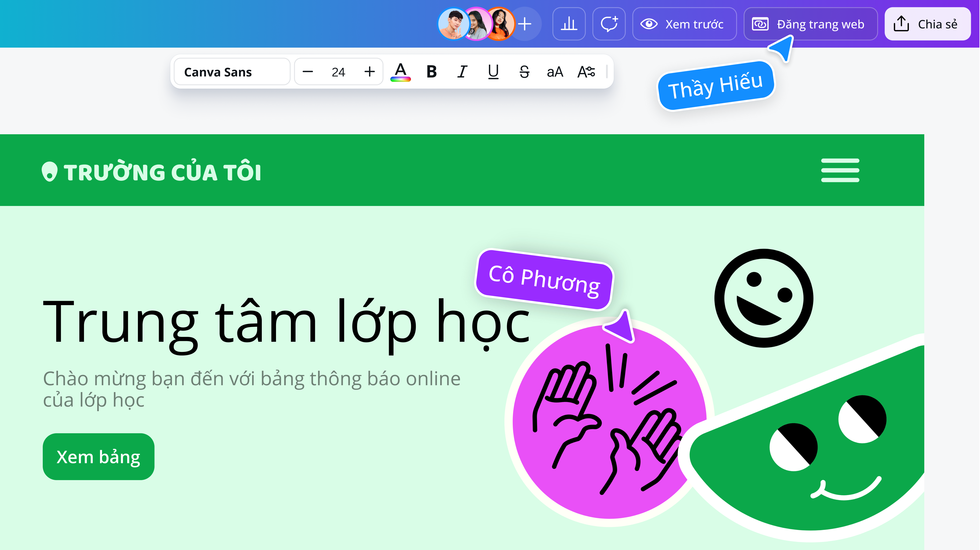Open the text color picker
Screen dimensions: 980x550
tap(400, 72)
